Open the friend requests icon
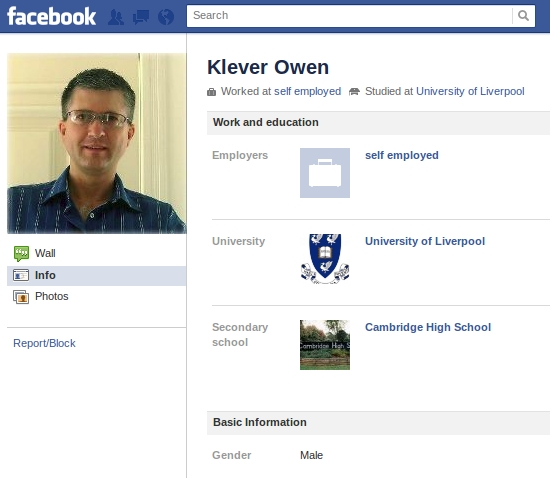 coord(116,17)
